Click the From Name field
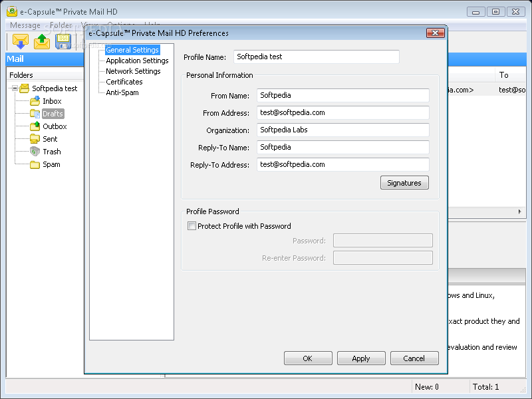This screenshot has height=399, width=532. 342,95
